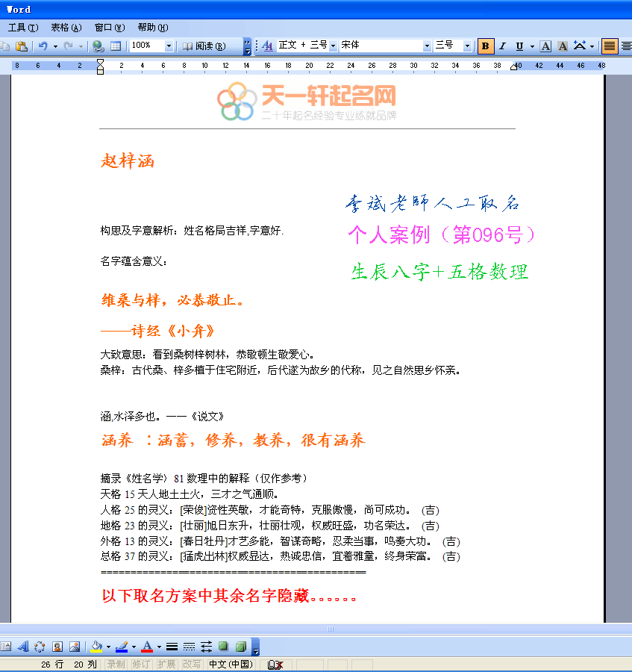Open the 窗口(W) menu
This screenshot has width=632, height=672.
[110, 28]
